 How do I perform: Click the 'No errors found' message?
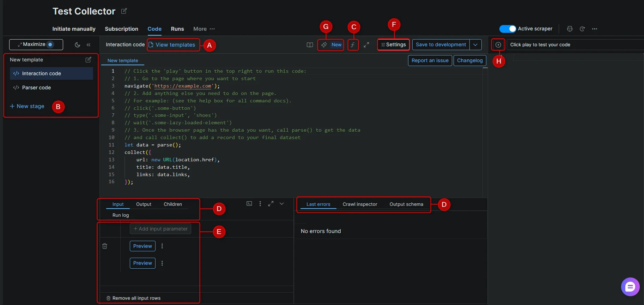pyautogui.click(x=321, y=231)
